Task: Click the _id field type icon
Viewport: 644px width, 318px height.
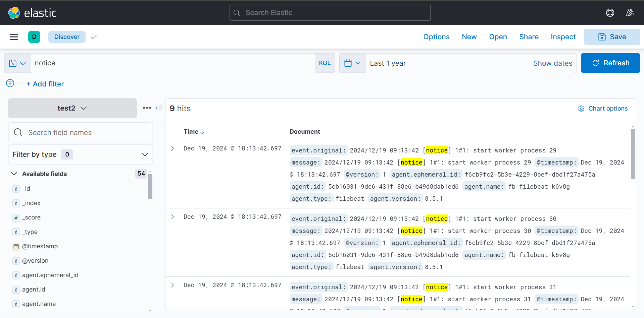Action: [x=16, y=189]
